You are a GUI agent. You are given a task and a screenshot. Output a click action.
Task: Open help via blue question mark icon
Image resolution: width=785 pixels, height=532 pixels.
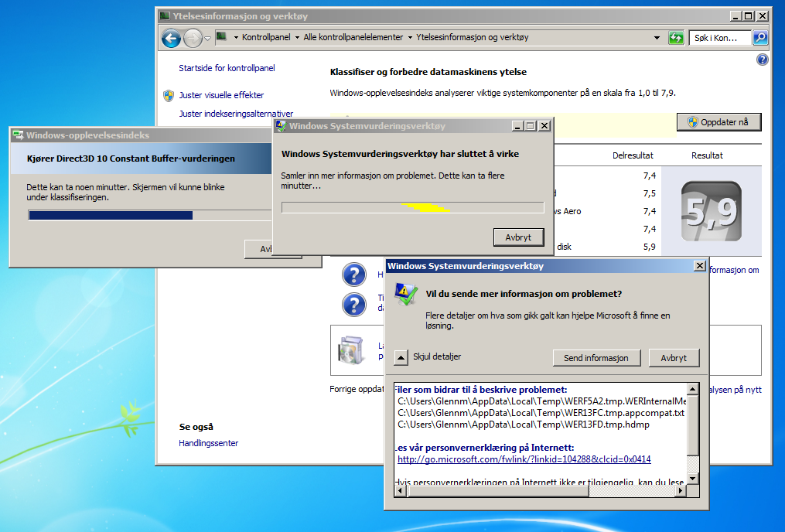pyautogui.click(x=762, y=60)
